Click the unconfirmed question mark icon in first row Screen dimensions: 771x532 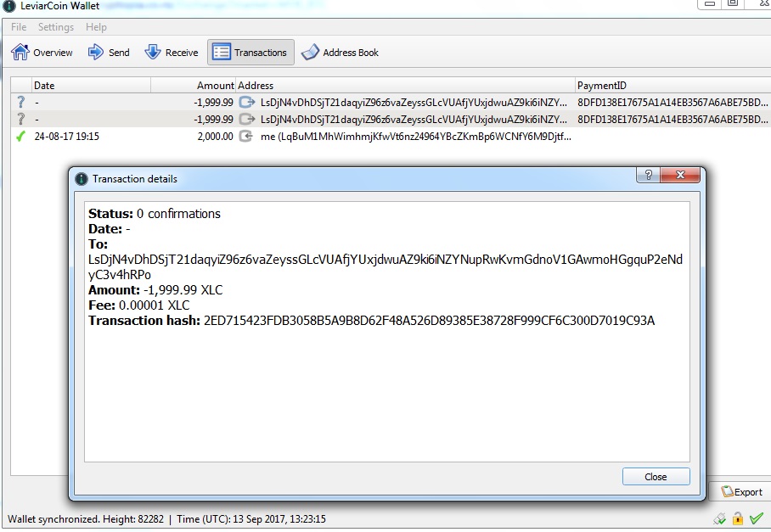pyautogui.click(x=20, y=102)
